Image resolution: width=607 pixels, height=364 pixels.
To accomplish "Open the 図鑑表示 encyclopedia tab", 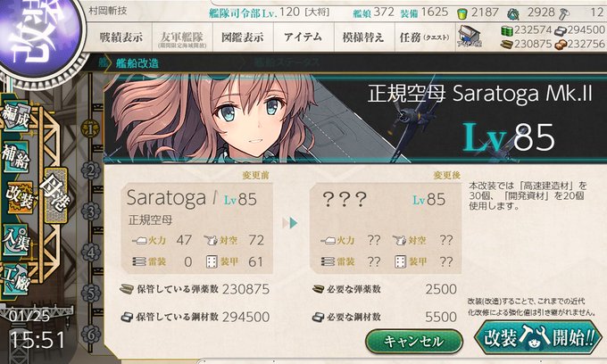I will click(243, 37).
